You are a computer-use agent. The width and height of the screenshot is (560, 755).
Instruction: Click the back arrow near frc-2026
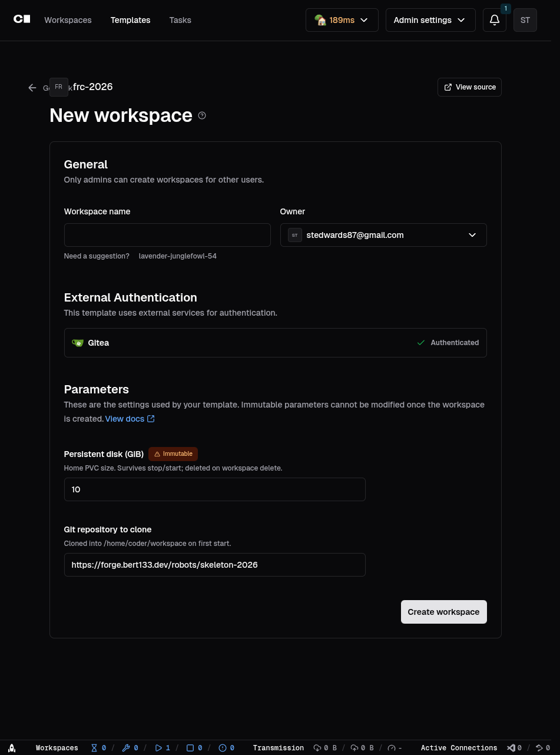[x=32, y=88]
